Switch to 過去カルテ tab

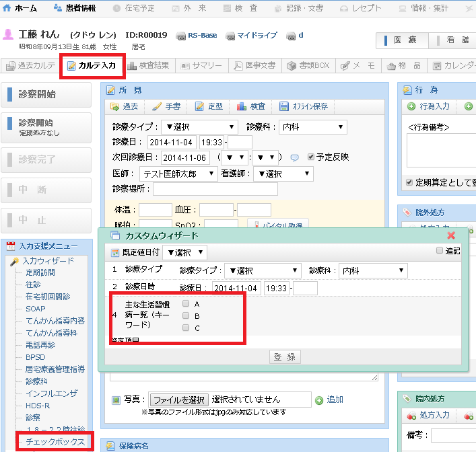click(31, 65)
